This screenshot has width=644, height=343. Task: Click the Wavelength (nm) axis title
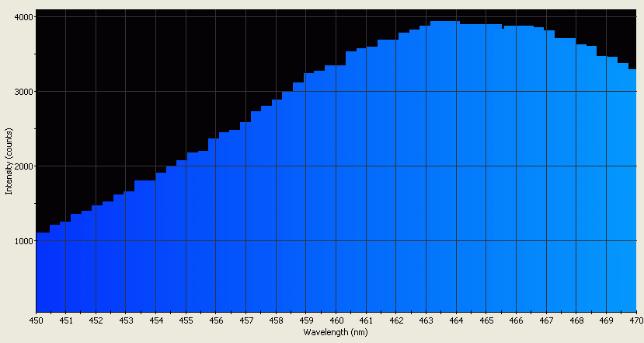(336, 332)
